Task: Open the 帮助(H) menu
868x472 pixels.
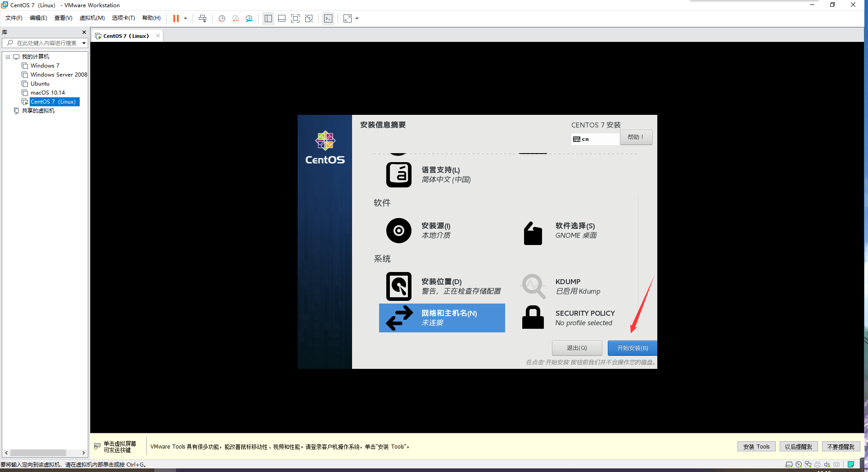Action: tap(151, 18)
